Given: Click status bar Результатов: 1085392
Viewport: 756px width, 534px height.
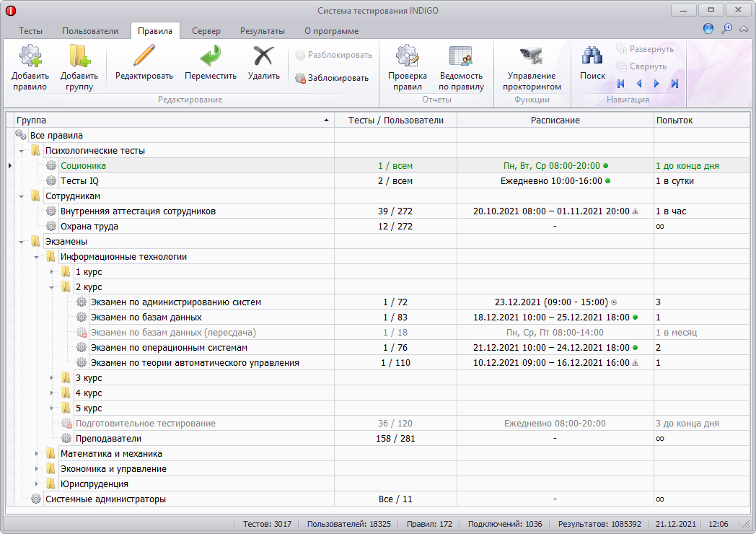Looking at the screenshot, I should pos(599,524).
